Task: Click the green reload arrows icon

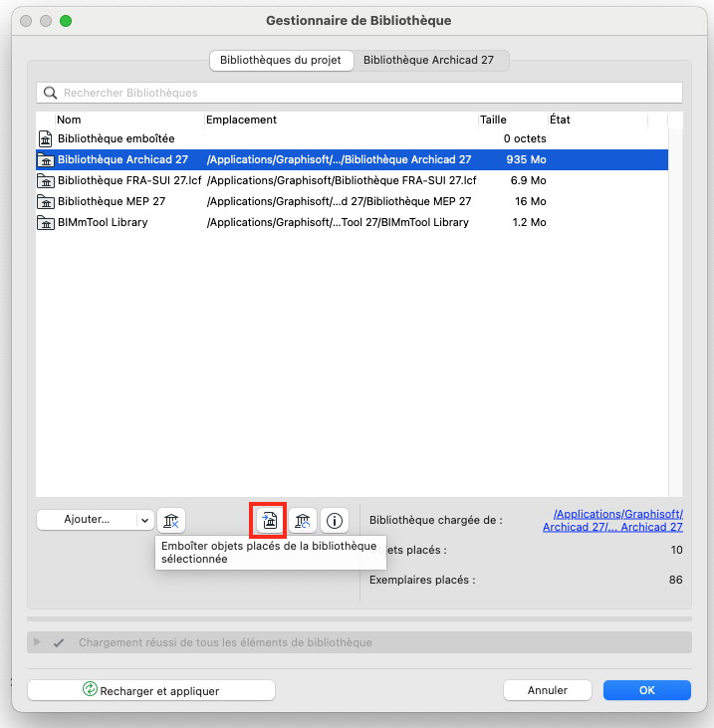Action: pos(90,689)
